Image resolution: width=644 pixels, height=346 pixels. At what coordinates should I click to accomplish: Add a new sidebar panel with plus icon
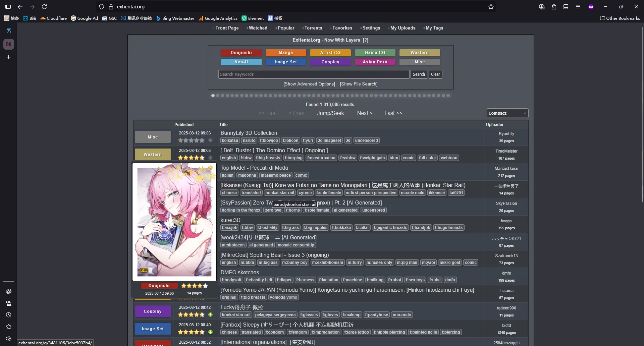pos(9,57)
